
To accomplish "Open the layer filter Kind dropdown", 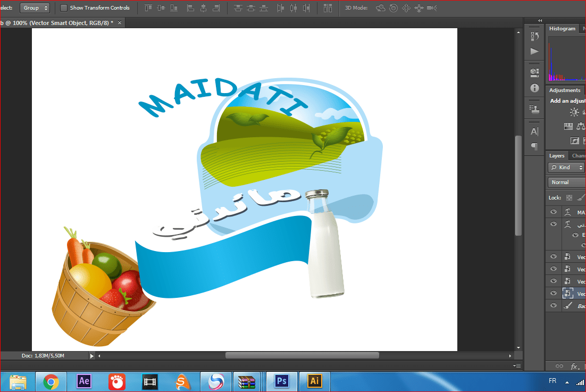I will tap(567, 168).
